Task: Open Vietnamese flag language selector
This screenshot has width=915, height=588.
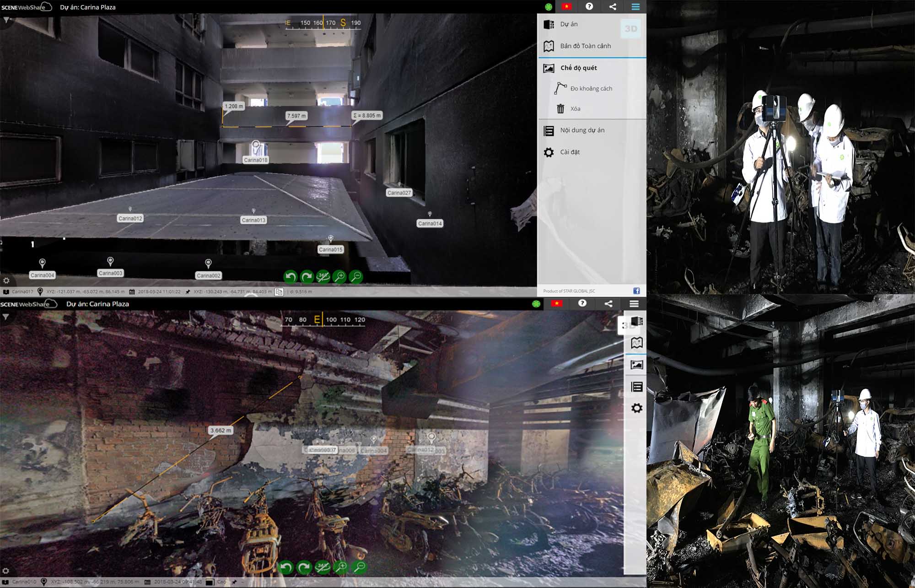Action: [x=567, y=6]
